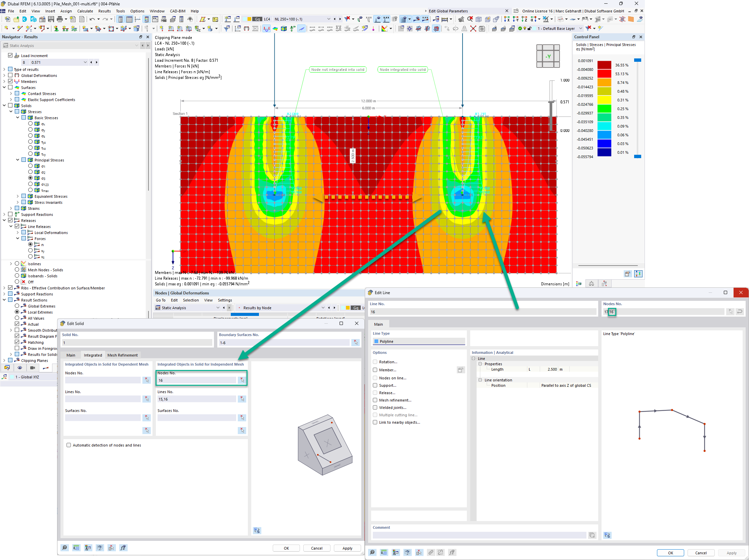Image resolution: width=749 pixels, height=560 pixels.
Task: Click the Comment input field
Action: click(479, 535)
